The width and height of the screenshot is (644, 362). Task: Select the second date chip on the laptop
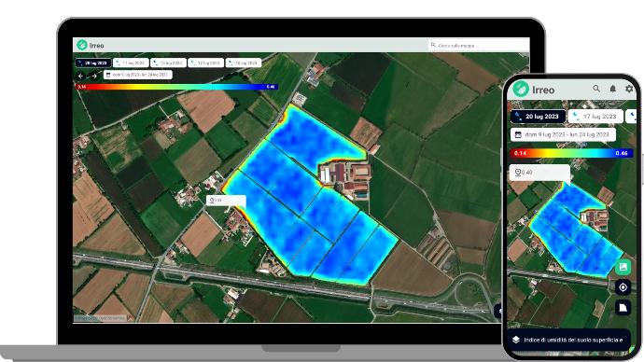tap(131, 63)
